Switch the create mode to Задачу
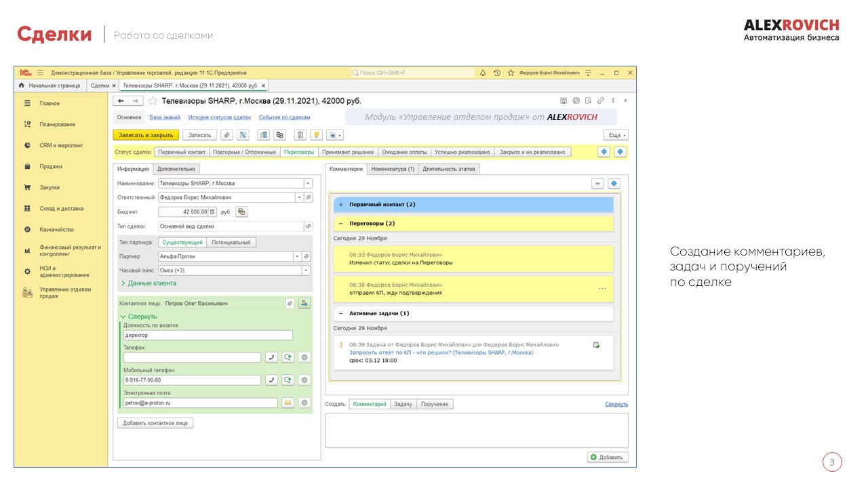The width and height of the screenshot is (868, 488). pos(403,404)
